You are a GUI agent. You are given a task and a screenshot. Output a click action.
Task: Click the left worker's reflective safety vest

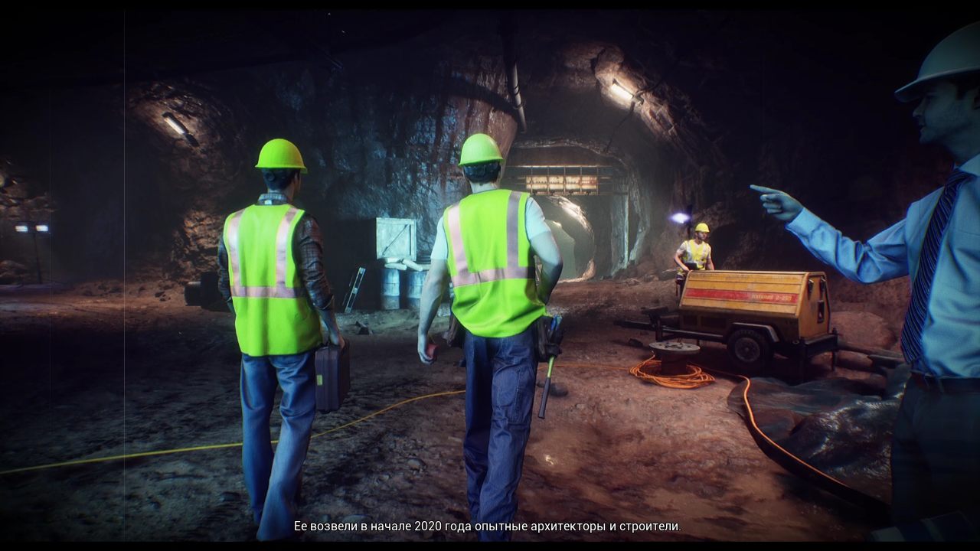click(272, 279)
